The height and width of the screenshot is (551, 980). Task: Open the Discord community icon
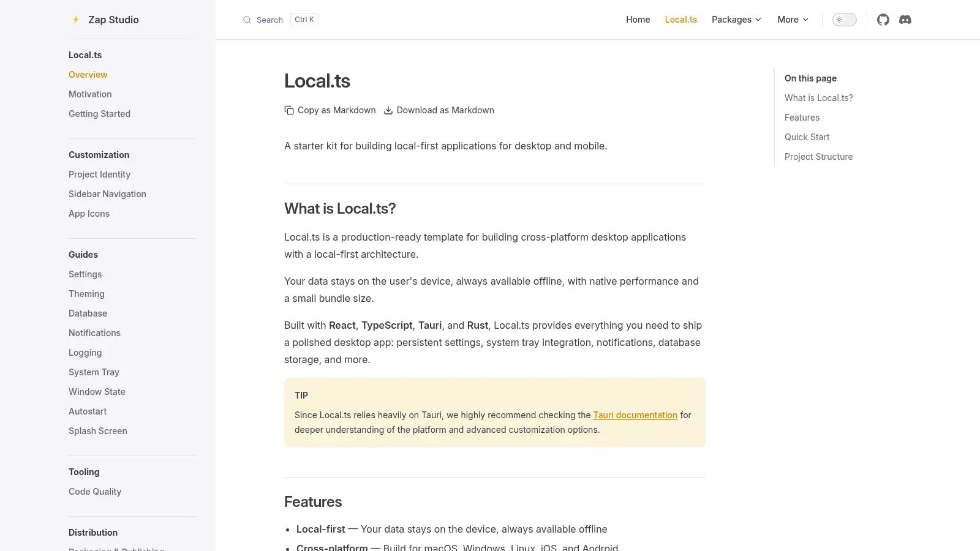[x=905, y=20]
